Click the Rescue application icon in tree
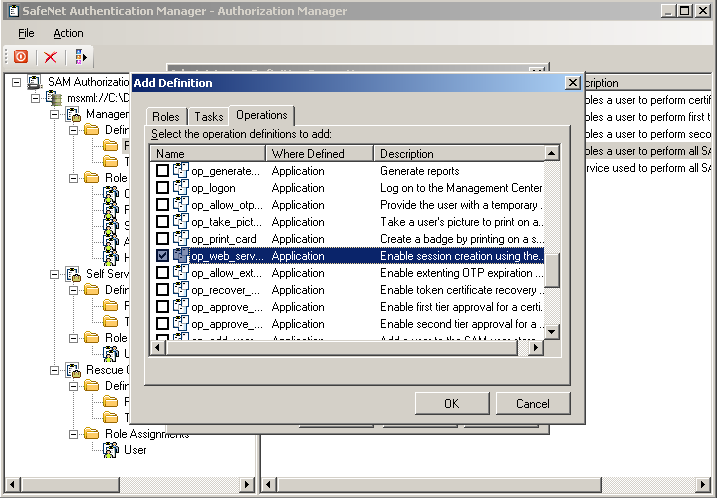Screen dimensions: 717x498 click(73, 369)
